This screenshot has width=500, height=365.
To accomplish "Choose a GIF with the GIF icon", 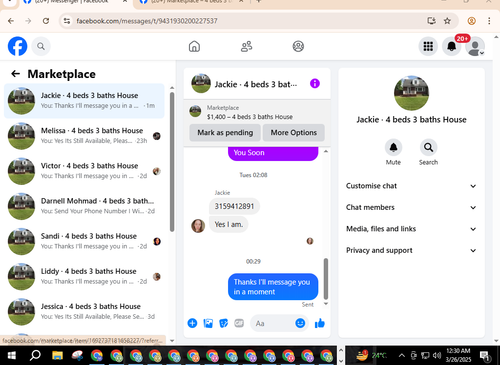I will pos(239,323).
